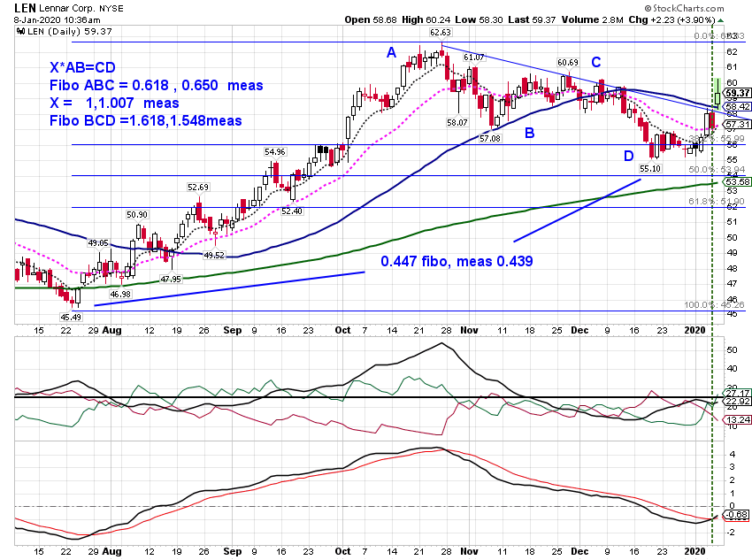Click the '50.90' price label
This screenshot has height=560, width=752.
(x=137, y=215)
